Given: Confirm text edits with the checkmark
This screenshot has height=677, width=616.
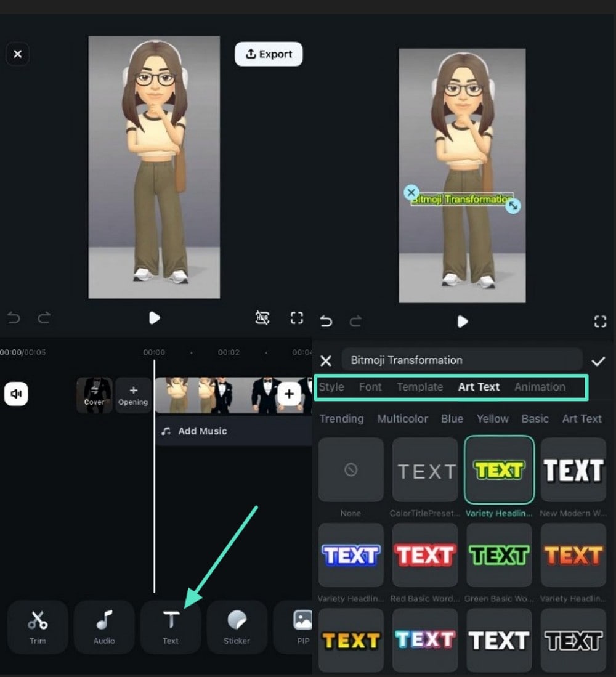Looking at the screenshot, I should pyautogui.click(x=598, y=360).
